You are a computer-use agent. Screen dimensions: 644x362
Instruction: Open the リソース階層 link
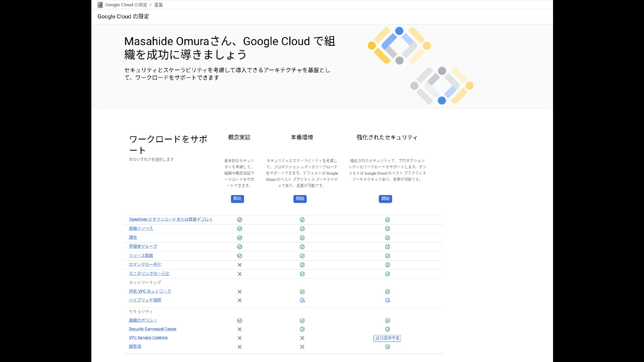141,256
